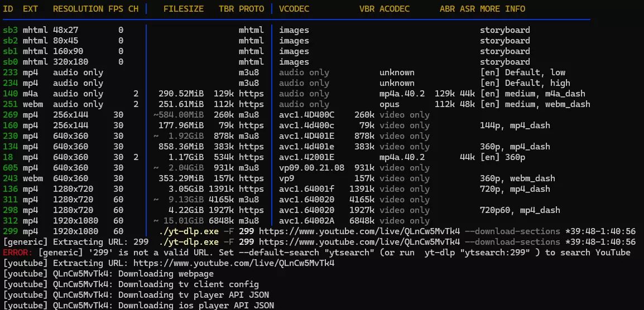Select format ID 134

pos(10,147)
